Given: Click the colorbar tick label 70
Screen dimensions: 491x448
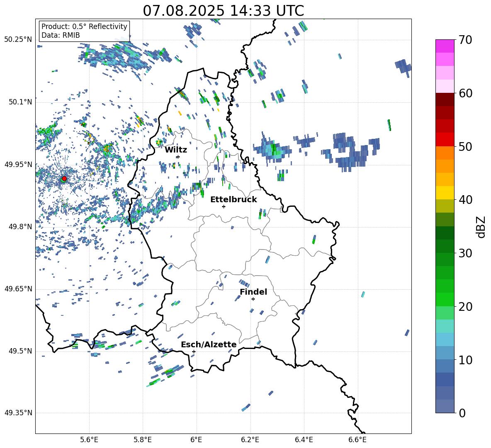Looking at the screenshot, I should pos(465,40).
